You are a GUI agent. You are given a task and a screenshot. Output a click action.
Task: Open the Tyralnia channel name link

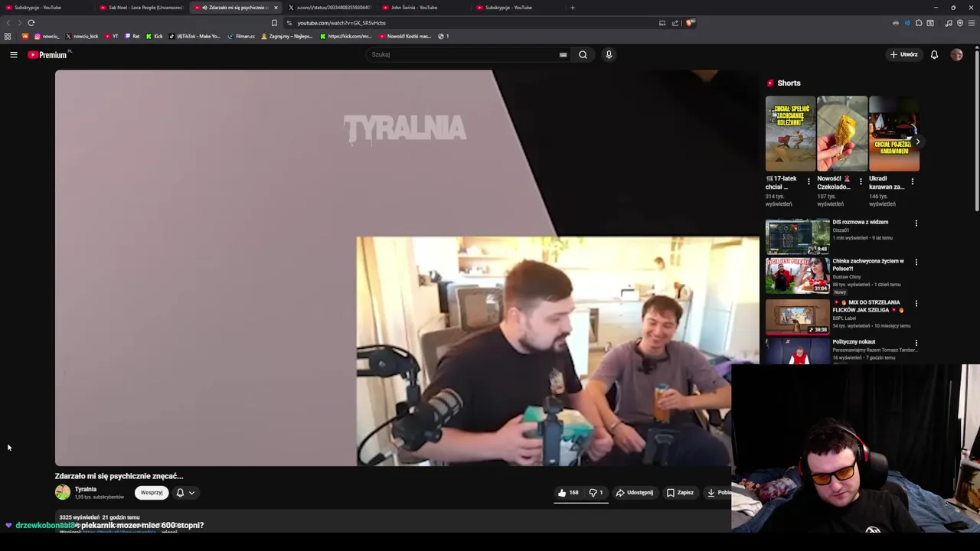(x=86, y=489)
